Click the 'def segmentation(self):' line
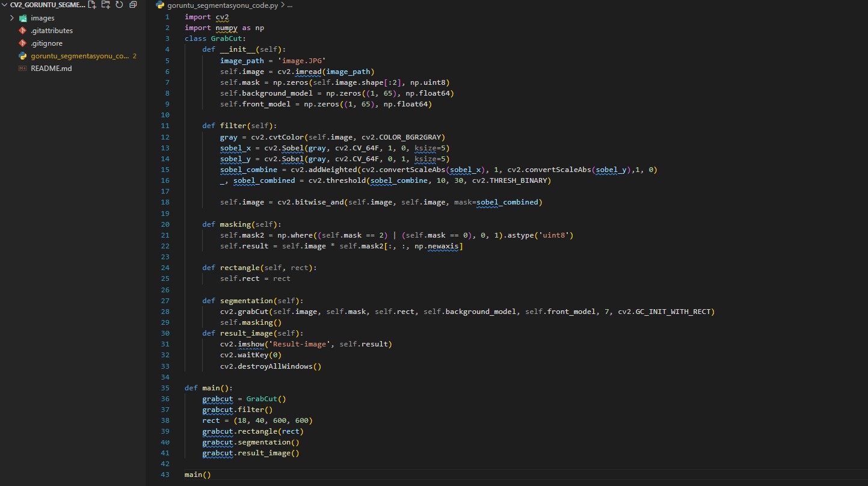Image resolution: width=868 pixels, height=486 pixels. coord(253,301)
